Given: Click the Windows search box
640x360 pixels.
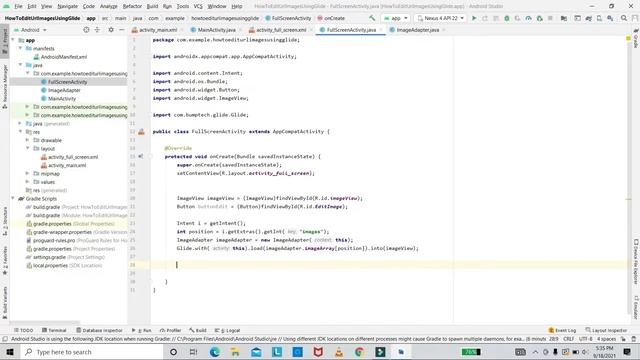Looking at the screenshot, I should (91, 352).
